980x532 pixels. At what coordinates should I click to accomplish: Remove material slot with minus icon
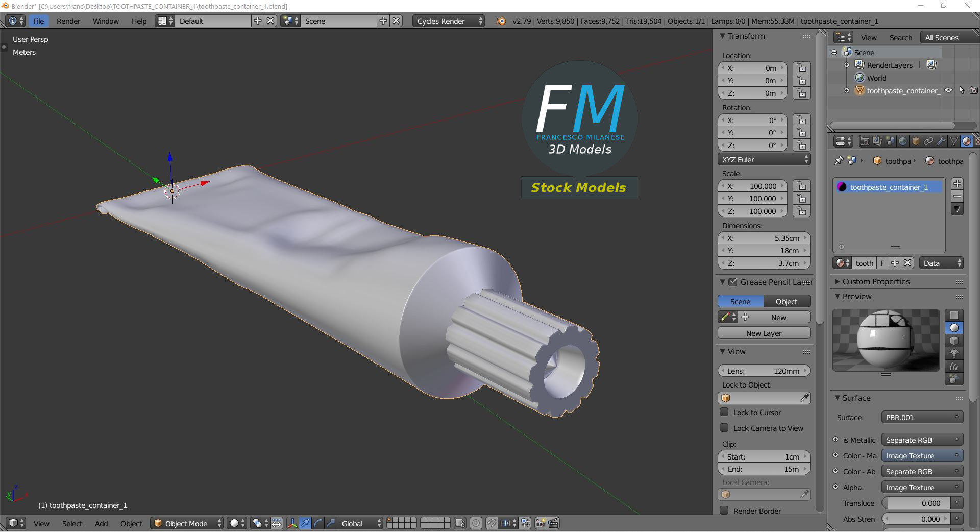(x=958, y=197)
